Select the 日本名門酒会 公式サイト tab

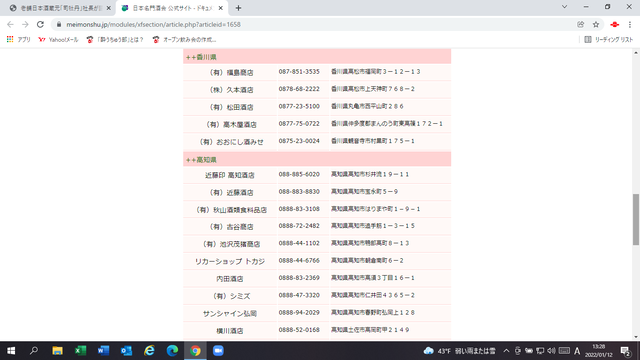tap(171, 8)
